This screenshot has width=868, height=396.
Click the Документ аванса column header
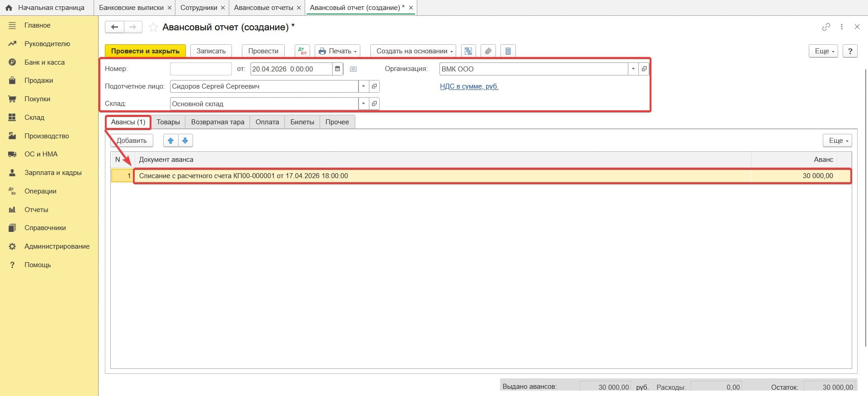(x=443, y=160)
